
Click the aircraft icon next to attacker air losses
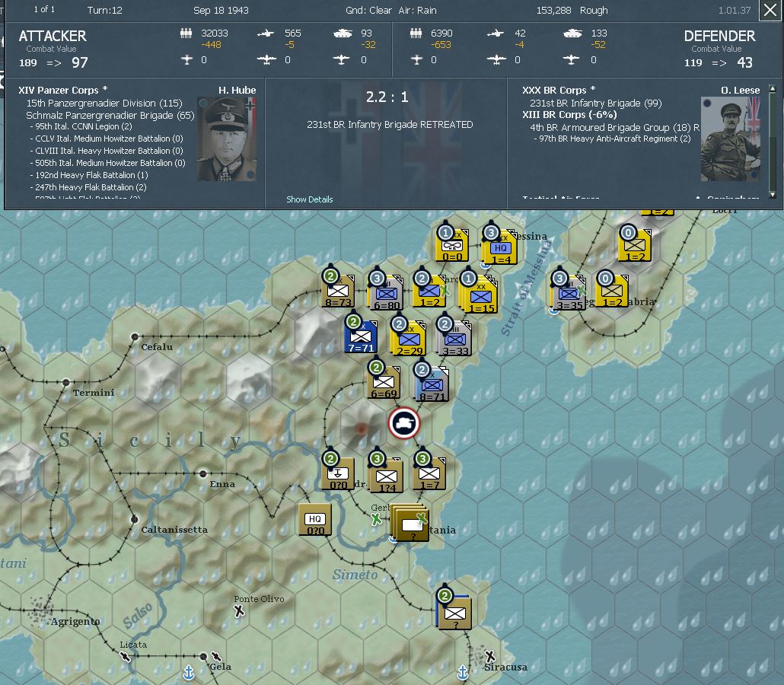click(266, 33)
